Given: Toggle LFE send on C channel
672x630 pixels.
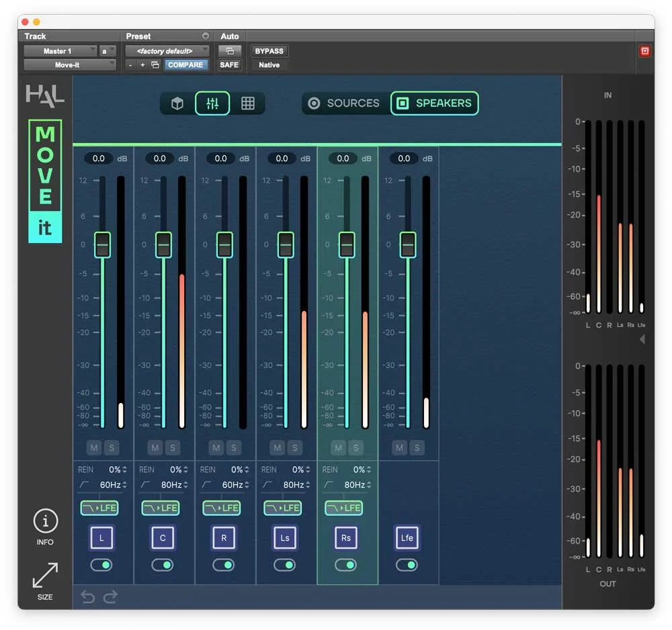Looking at the screenshot, I should pyautogui.click(x=161, y=508).
